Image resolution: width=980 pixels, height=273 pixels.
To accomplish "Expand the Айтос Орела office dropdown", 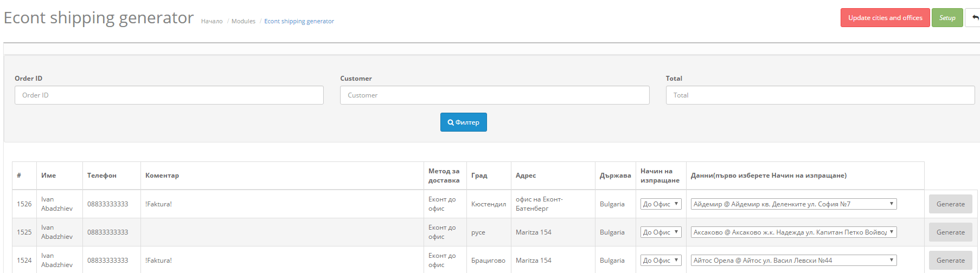I will tap(793, 261).
